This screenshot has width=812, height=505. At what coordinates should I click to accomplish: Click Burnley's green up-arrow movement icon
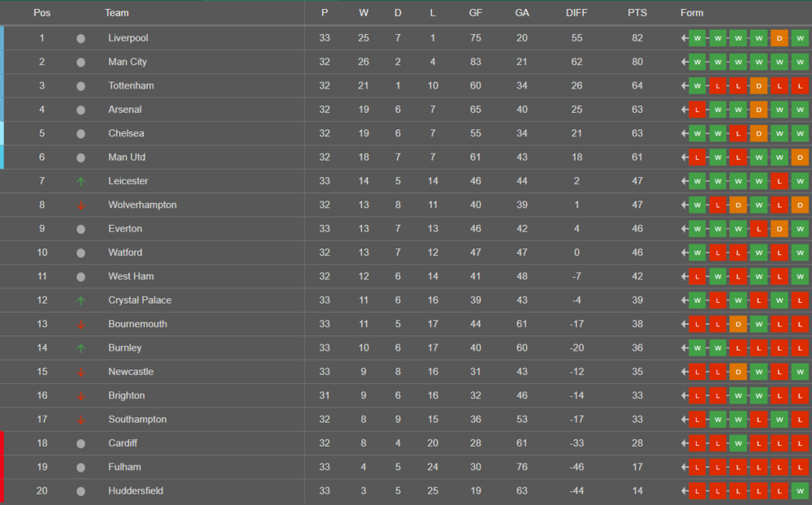(x=80, y=348)
